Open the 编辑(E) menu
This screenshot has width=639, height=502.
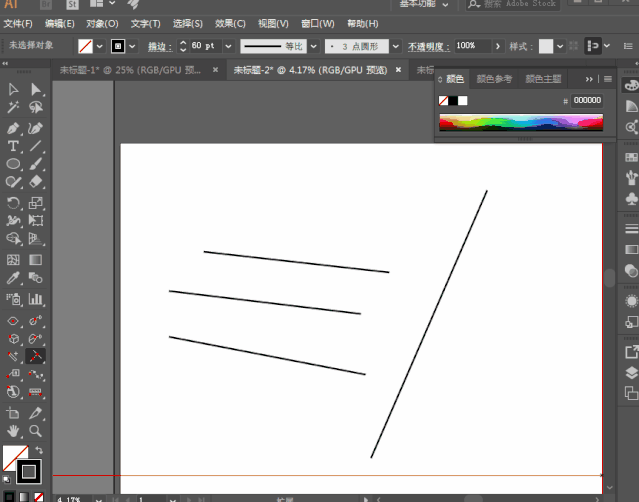click(x=59, y=24)
